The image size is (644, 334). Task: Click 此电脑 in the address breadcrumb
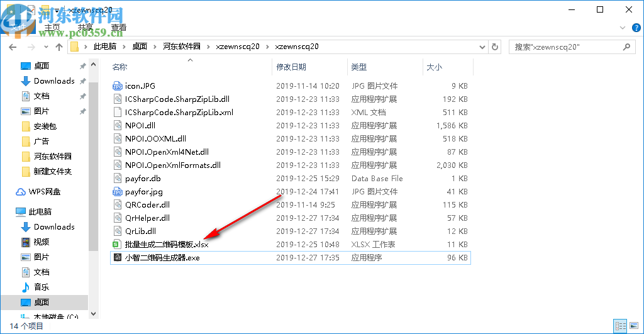(x=105, y=47)
